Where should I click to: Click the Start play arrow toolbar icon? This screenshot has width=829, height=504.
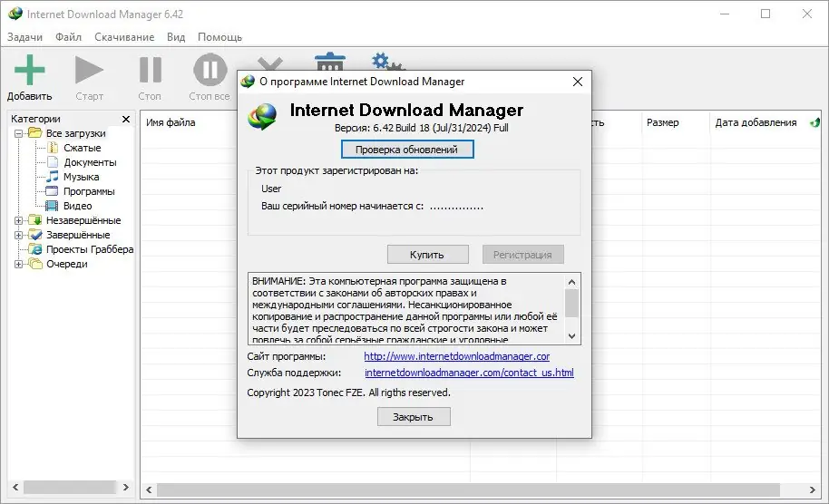(89, 70)
